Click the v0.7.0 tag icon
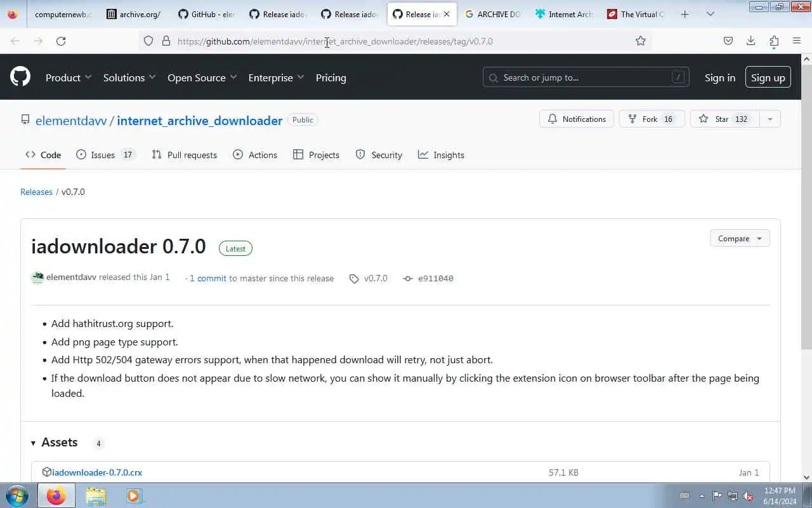 coord(354,279)
